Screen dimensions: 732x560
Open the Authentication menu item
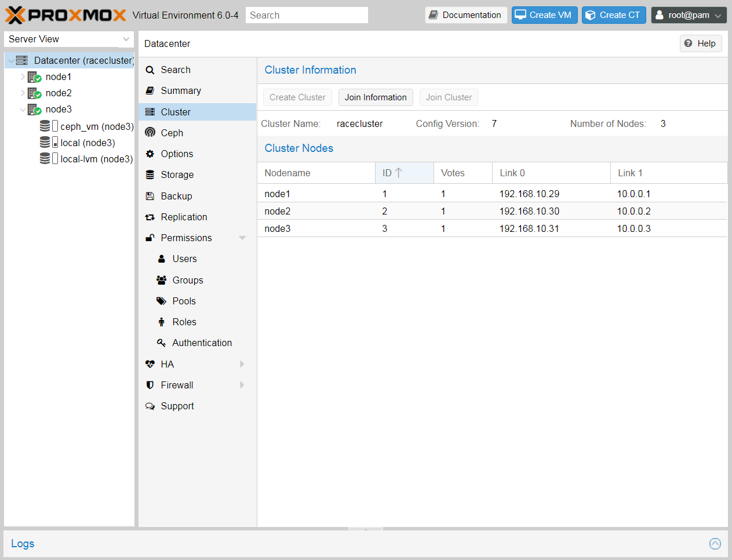click(197, 343)
